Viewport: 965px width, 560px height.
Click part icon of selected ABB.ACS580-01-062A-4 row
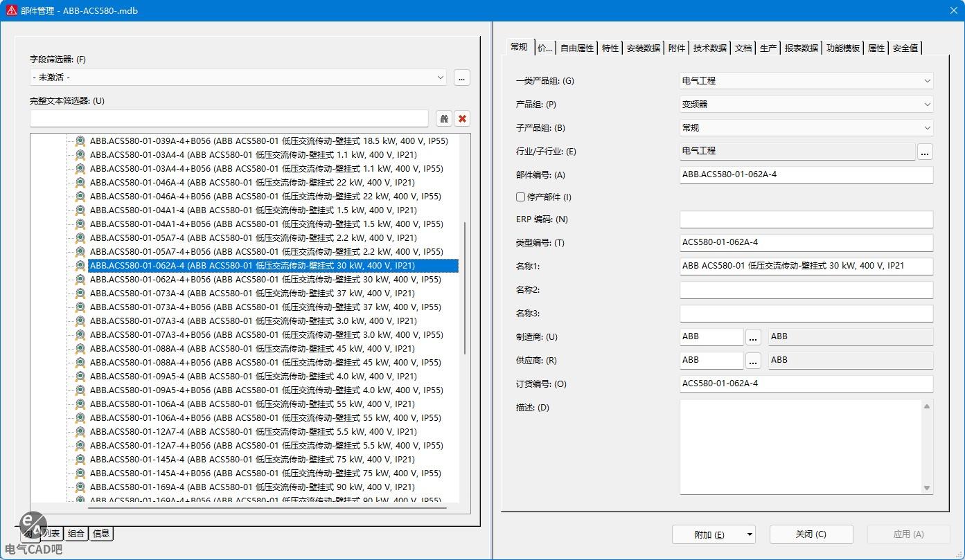[x=80, y=266]
